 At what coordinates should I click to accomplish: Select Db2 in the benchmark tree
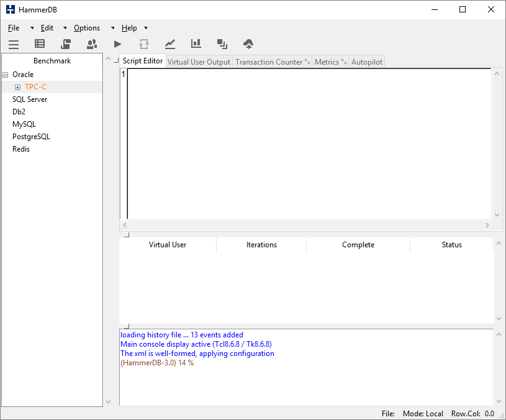point(19,112)
